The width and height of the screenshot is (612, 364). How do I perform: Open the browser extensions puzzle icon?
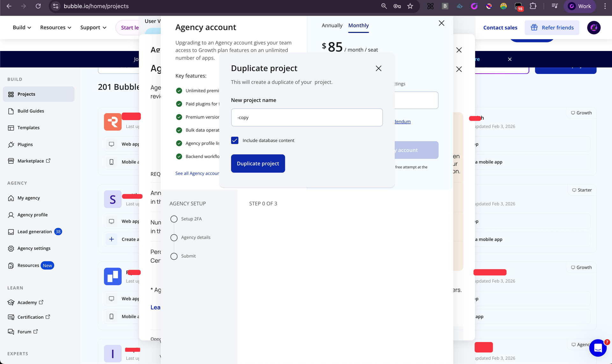click(533, 6)
